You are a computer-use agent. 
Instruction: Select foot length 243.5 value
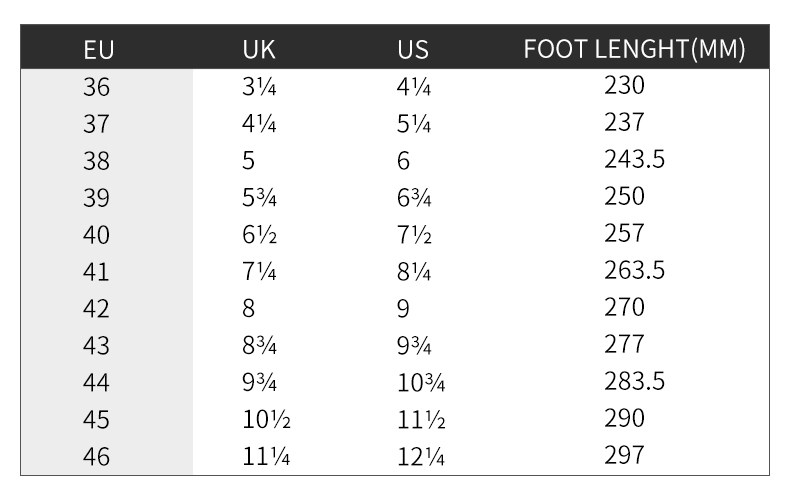tap(634, 160)
